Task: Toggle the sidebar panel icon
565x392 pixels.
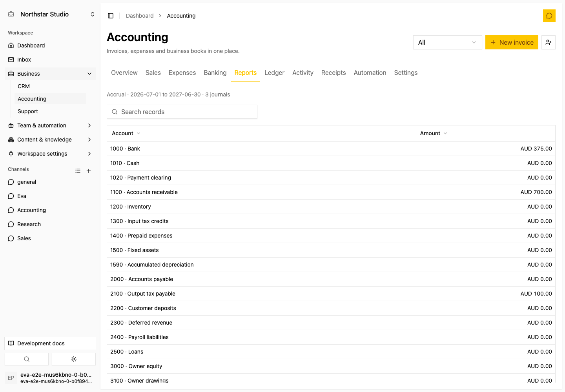Action: coord(111,16)
